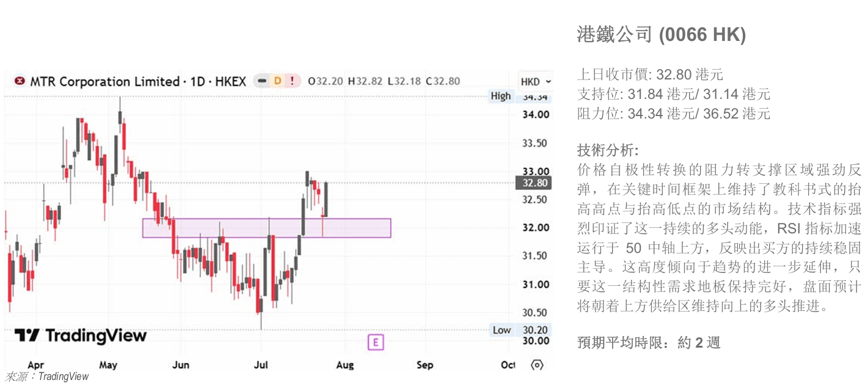Click the red exclamation warning indicator
Image resolution: width=868 pixels, height=391 pixels.
(292, 81)
